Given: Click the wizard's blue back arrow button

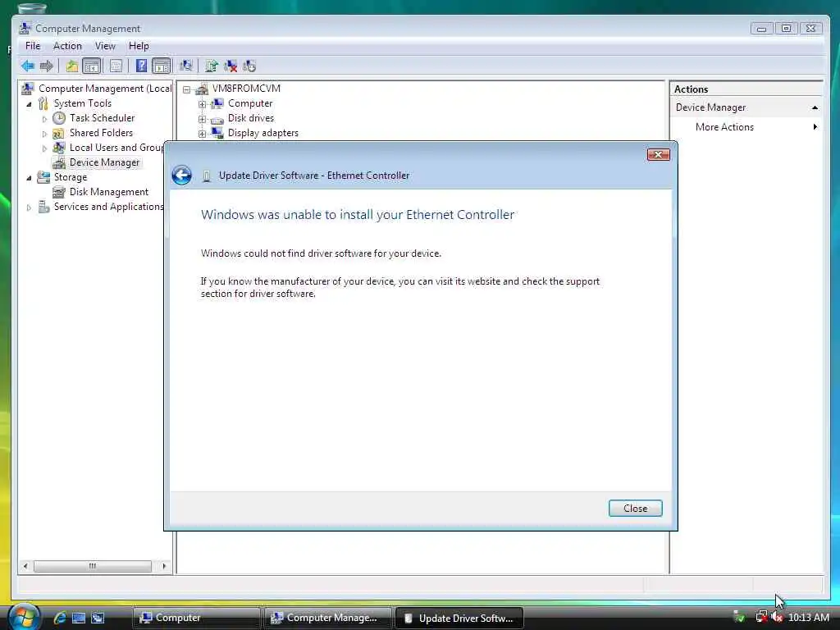Looking at the screenshot, I should pyautogui.click(x=182, y=176).
